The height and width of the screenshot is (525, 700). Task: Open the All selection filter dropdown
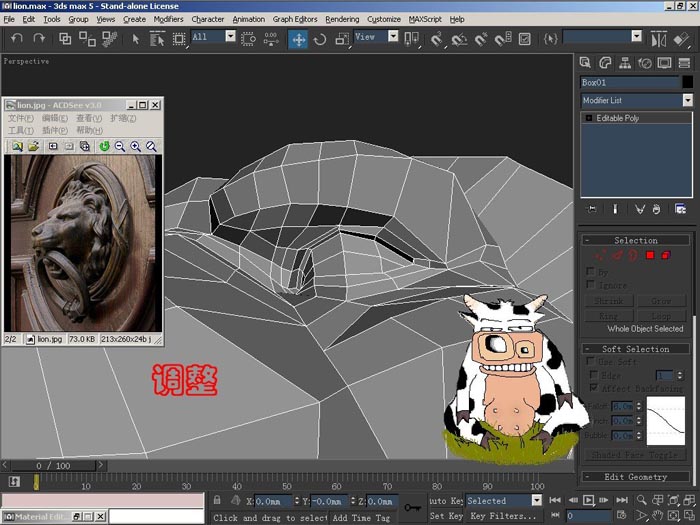[x=230, y=37]
